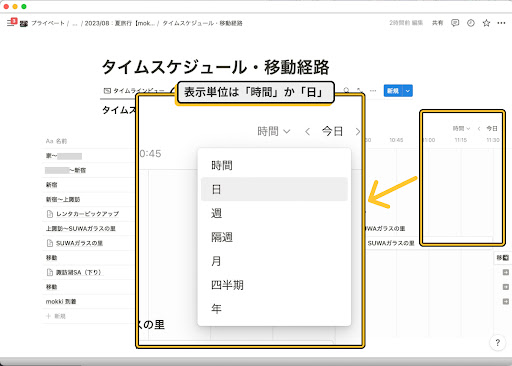Open the page options three-dot menu
The image size is (512, 366).
pyautogui.click(x=501, y=23)
